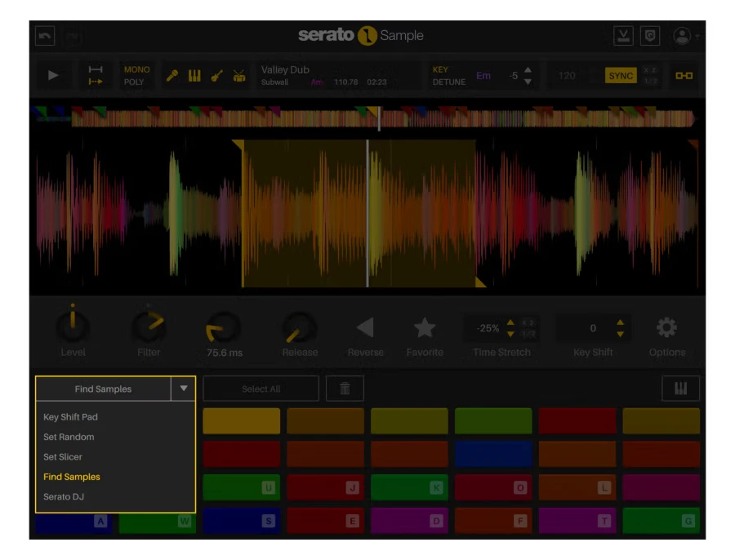The image size is (735, 560).
Task: Open user menu arrow beside account icon
Action: click(x=697, y=36)
